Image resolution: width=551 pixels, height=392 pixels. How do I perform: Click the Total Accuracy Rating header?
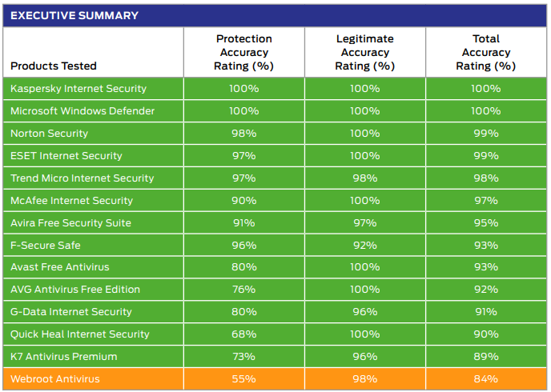[485, 52]
